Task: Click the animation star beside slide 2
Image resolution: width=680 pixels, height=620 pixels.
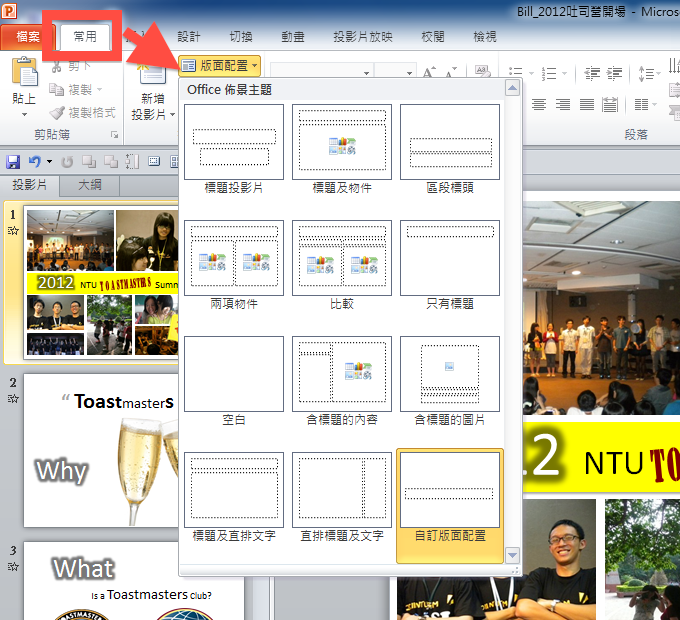Action: [13, 398]
